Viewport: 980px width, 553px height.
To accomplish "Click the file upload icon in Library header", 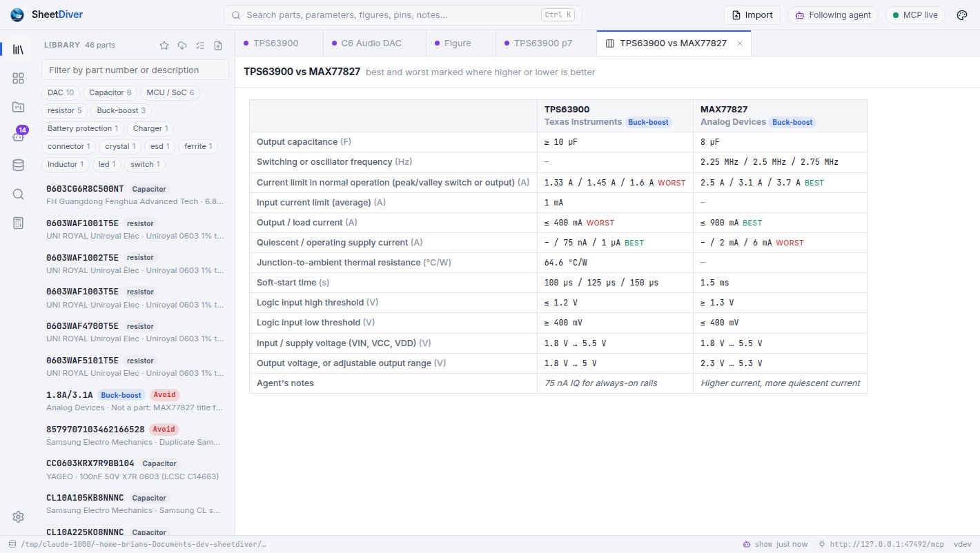I will pyautogui.click(x=218, y=46).
